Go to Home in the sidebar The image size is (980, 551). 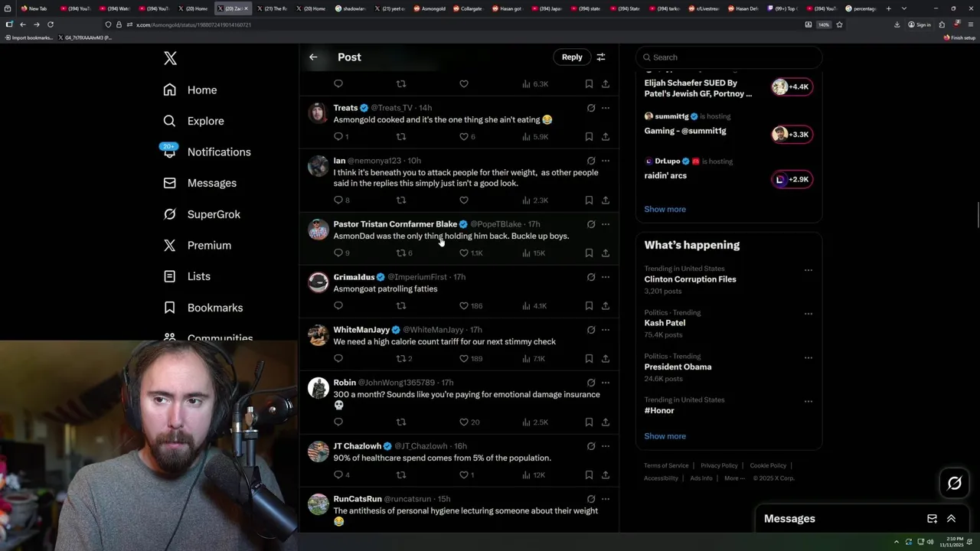191,90
